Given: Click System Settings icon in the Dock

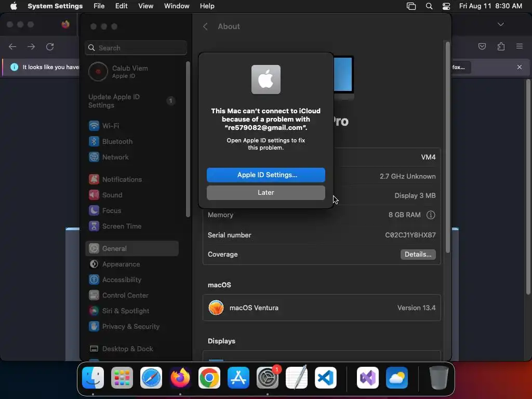Looking at the screenshot, I should 268,378.
